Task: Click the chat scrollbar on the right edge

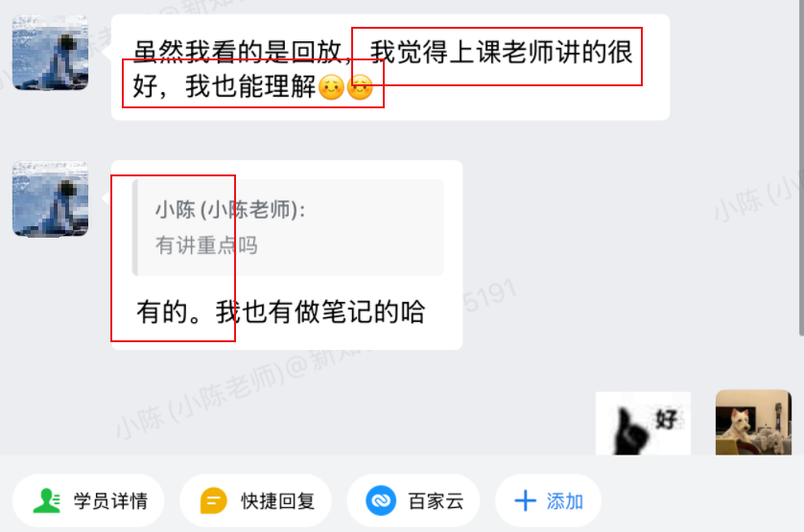Action: pyautogui.click(x=801, y=168)
